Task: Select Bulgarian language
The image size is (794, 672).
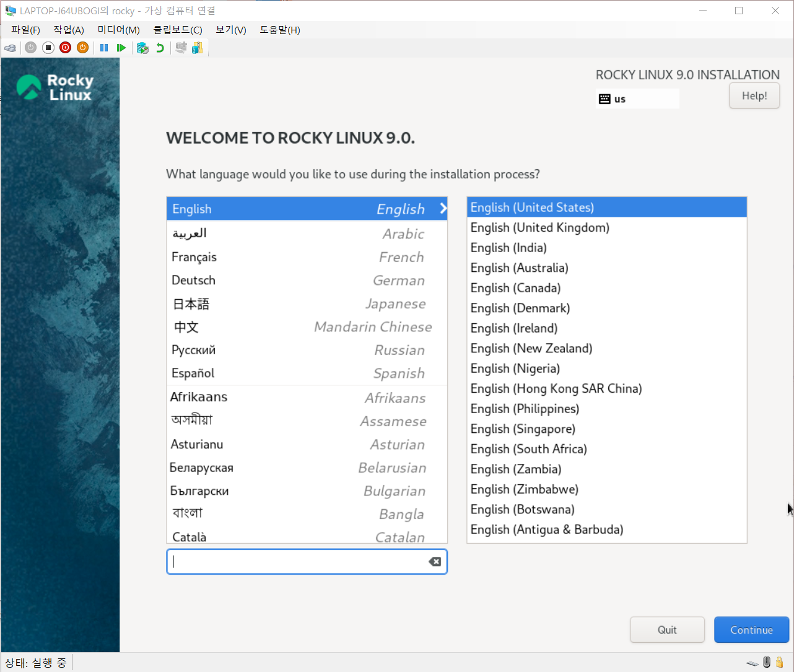Action: point(307,491)
